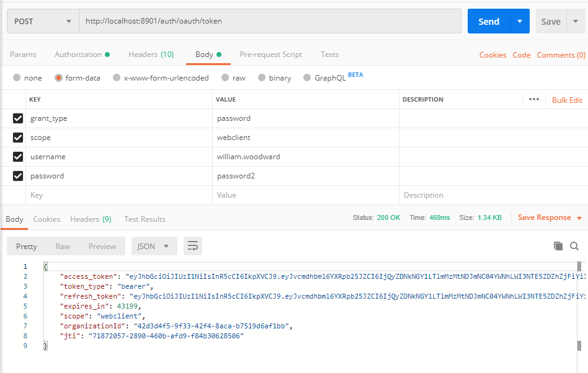Click the value cell 'password2'
This screenshot has height=373, width=588.
point(306,175)
